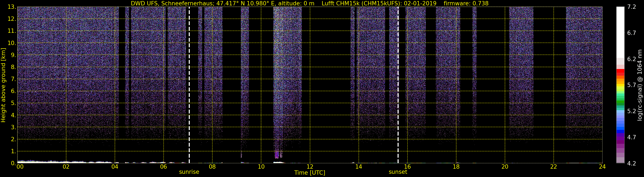Image resolution: width=644 pixels, height=177 pixels.
Task: Click the time axis tick label '02'
Action: coord(66,167)
